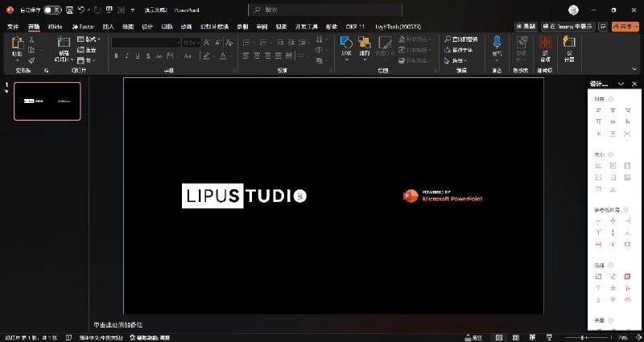The image size is (644, 342).
Task: Click the accessibility (辅助功能) status text
Action: (150, 337)
